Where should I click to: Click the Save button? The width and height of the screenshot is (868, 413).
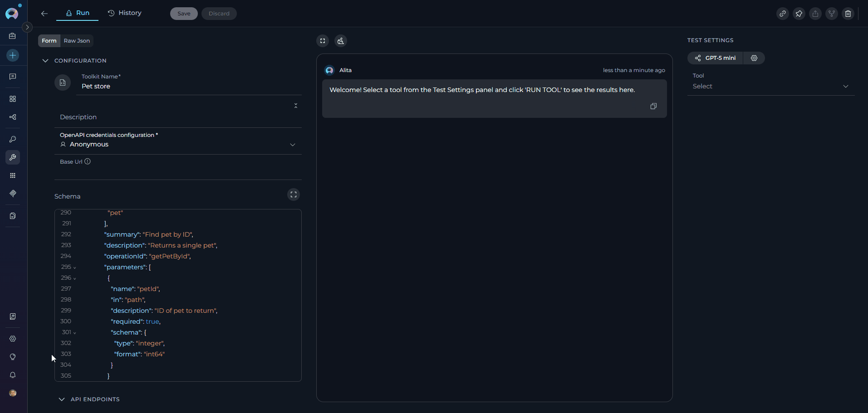pyautogui.click(x=183, y=14)
